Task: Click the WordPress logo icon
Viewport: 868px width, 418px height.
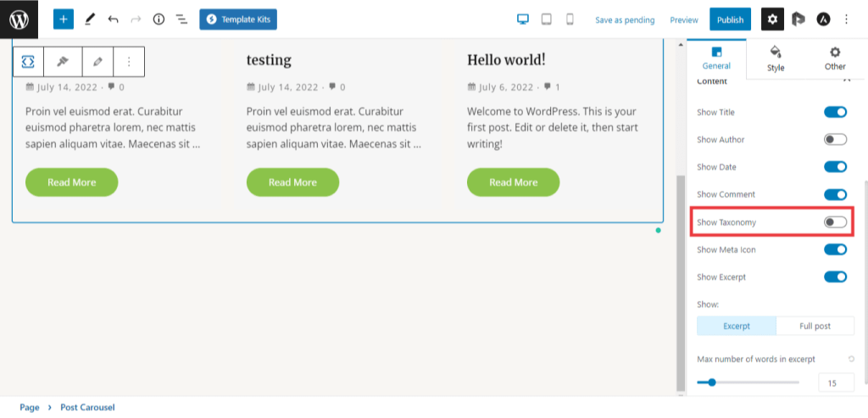Action: tap(19, 19)
